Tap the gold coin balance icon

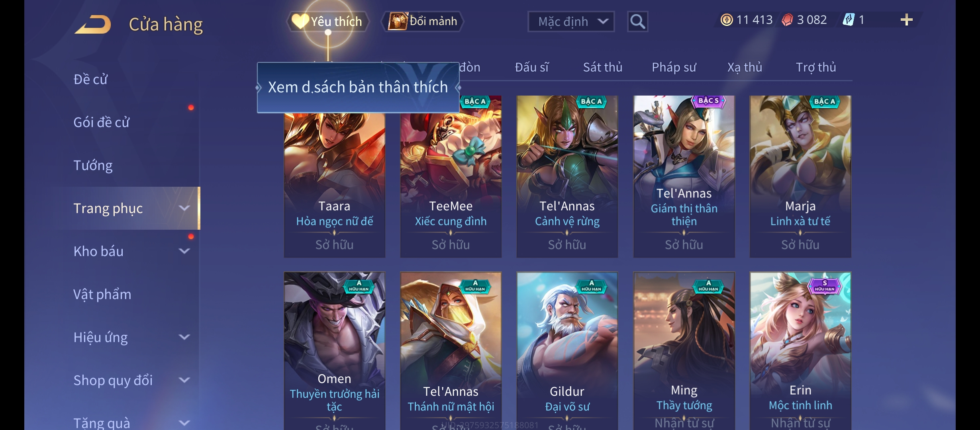click(x=727, y=20)
